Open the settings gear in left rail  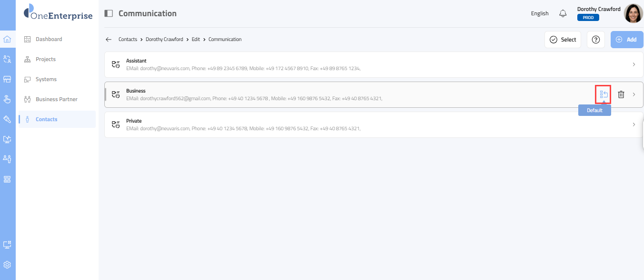click(7, 265)
